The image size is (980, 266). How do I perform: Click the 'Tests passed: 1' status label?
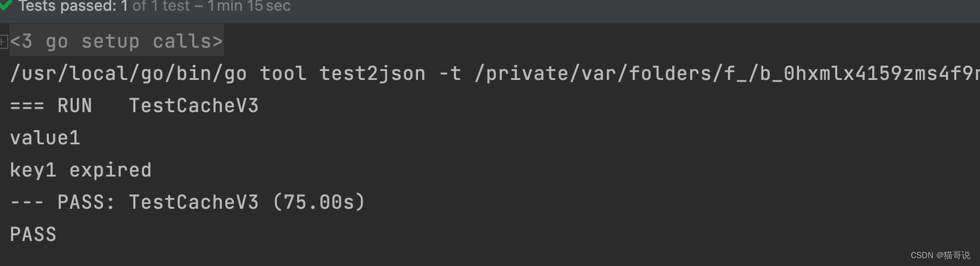pos(73,6)
